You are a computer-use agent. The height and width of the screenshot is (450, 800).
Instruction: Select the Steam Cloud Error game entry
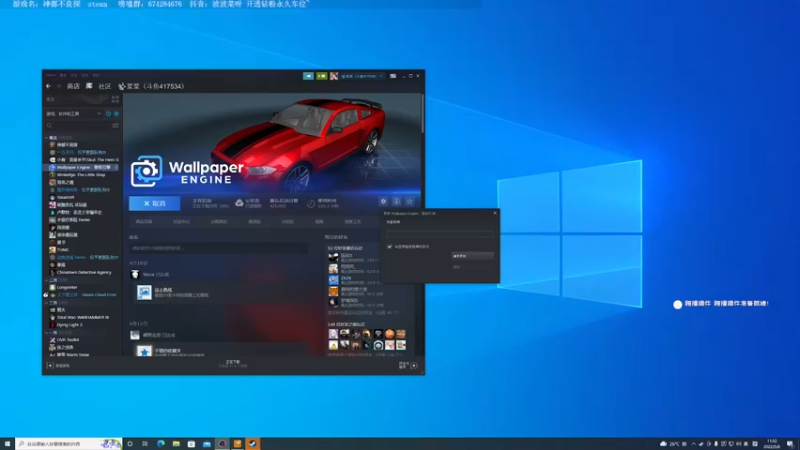click(86, 294)
